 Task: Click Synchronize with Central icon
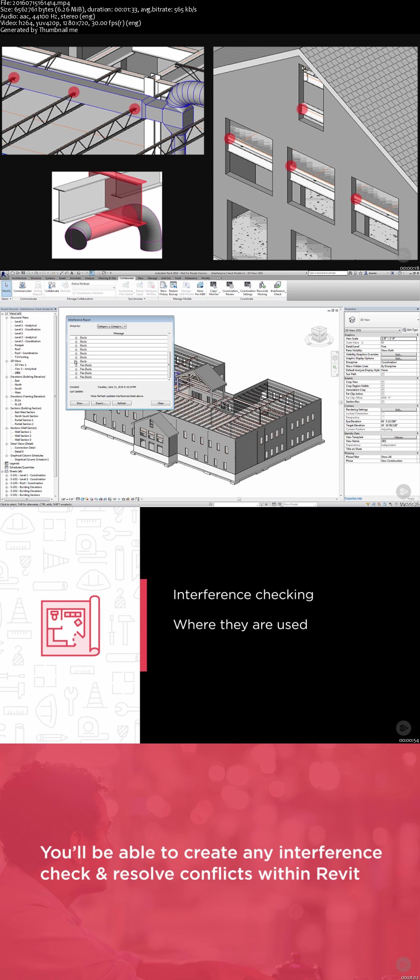[x=126, y=285]
